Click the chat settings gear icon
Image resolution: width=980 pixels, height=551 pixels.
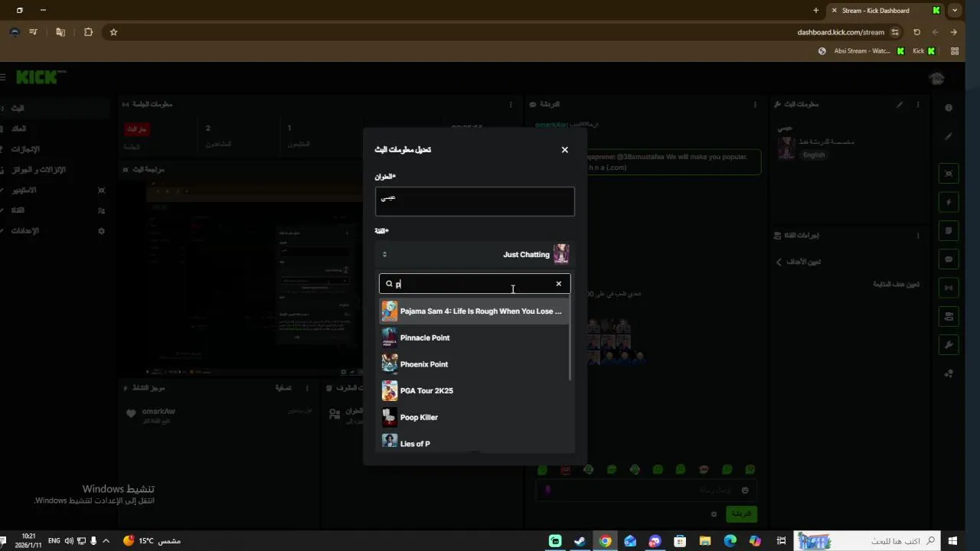[714, 514]
